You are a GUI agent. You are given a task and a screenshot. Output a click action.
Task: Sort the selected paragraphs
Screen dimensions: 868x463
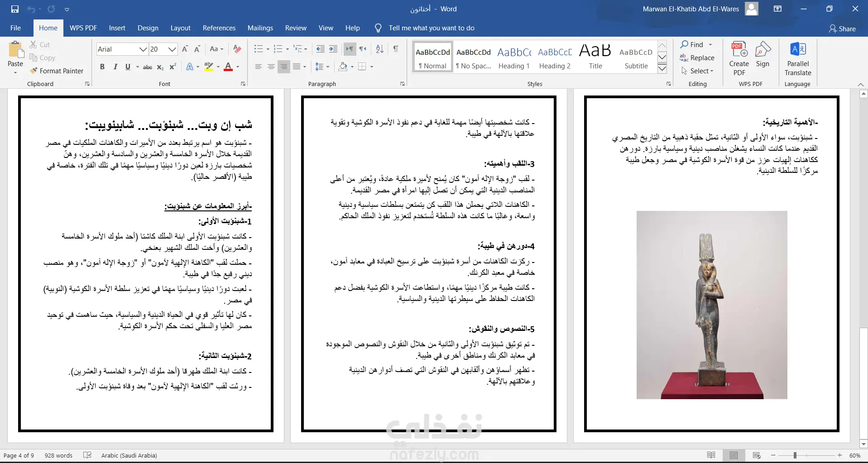pyautogui.click(x=380, y=49)
